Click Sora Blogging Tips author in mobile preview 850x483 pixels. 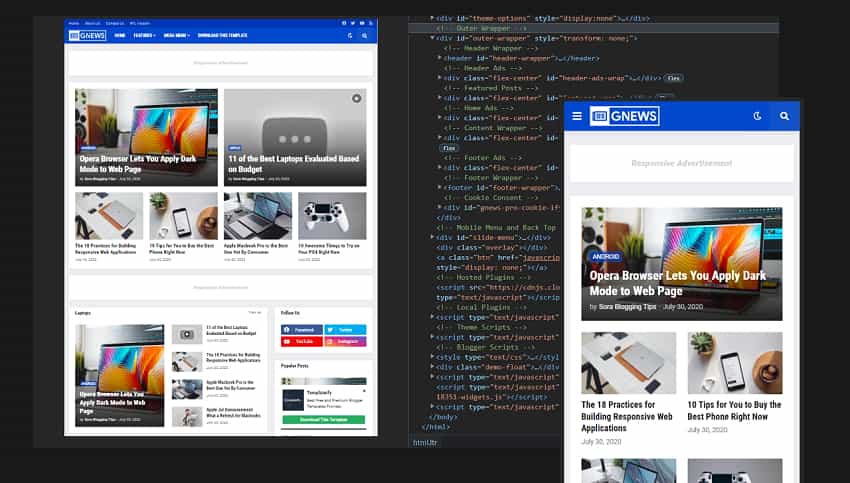627,307
